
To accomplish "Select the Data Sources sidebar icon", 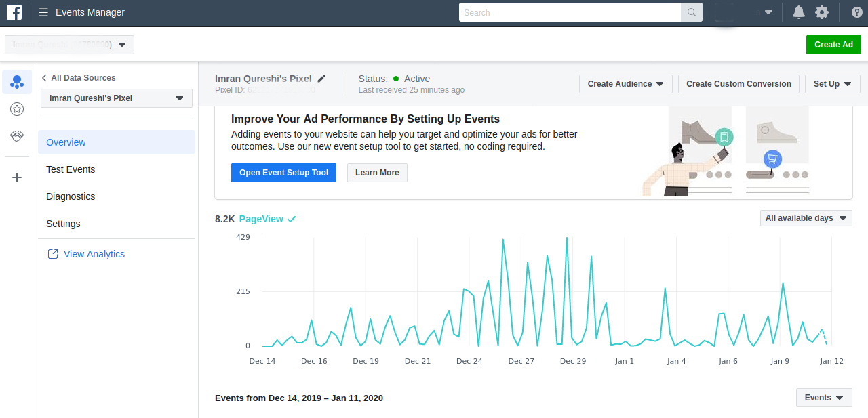I will pyautogui.click(x=17, y=82).
